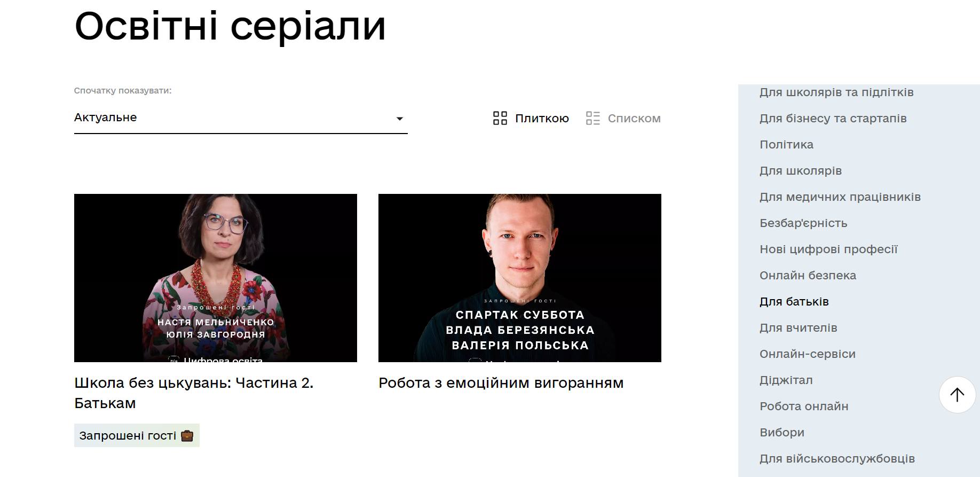The image size is (980, 477).
Task: Switch to tile view icon Плиткою
Action: (x=500, y=118)
